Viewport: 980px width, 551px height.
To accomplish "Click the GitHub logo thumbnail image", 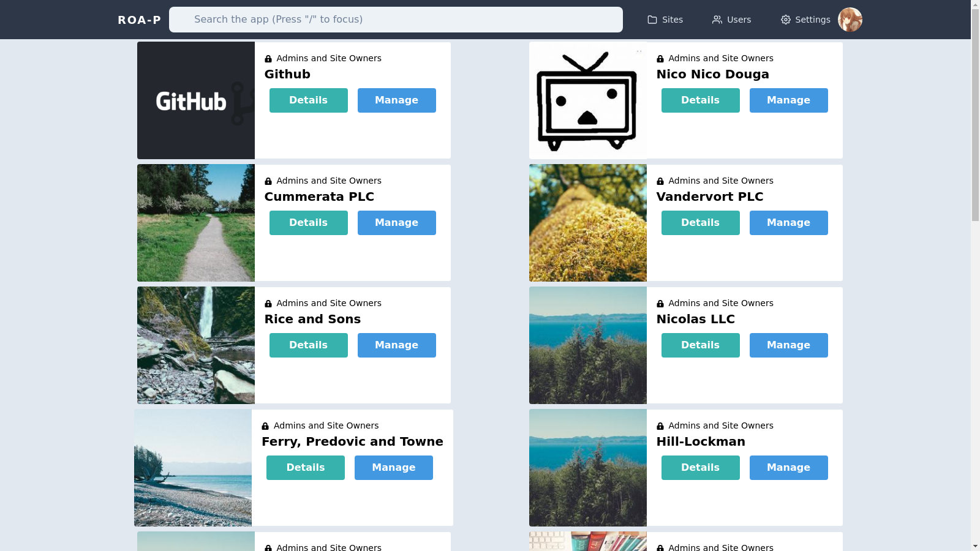I will coord(195,100).
